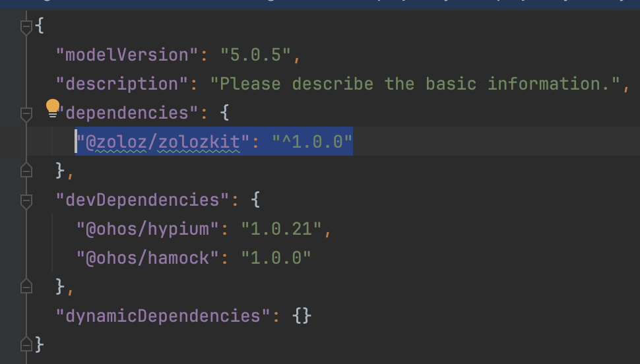Click the "1.0.21" hypium version value
Screen dimensions: 640x364
281,229
